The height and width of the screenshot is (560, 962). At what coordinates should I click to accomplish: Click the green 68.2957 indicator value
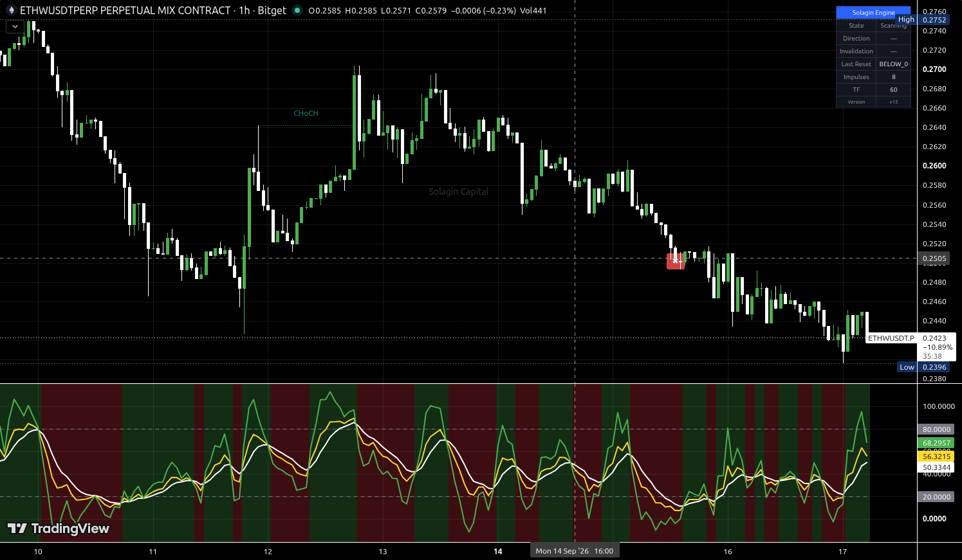(936, 443)
